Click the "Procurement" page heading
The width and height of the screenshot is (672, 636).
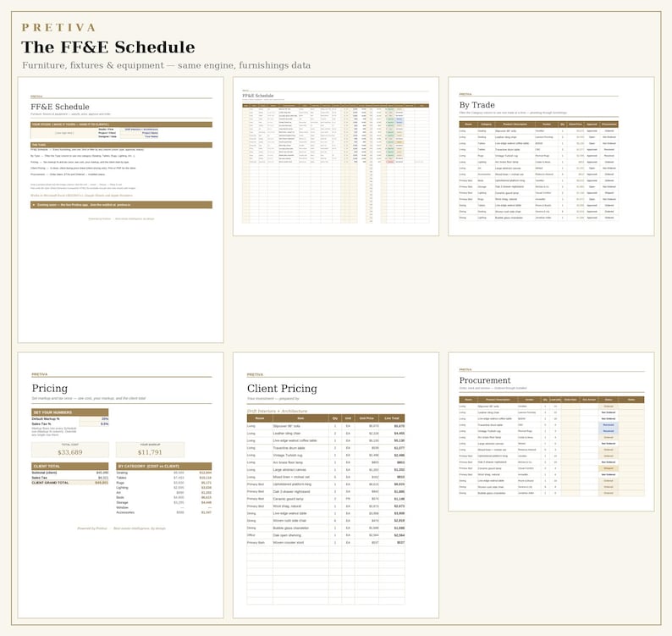[485, 380]
